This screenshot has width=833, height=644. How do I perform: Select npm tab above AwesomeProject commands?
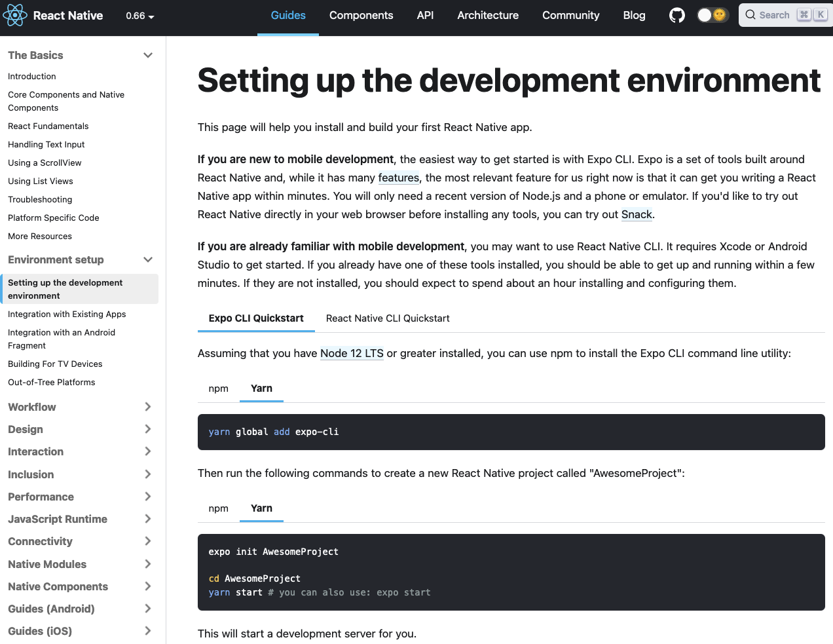[219, 508]
